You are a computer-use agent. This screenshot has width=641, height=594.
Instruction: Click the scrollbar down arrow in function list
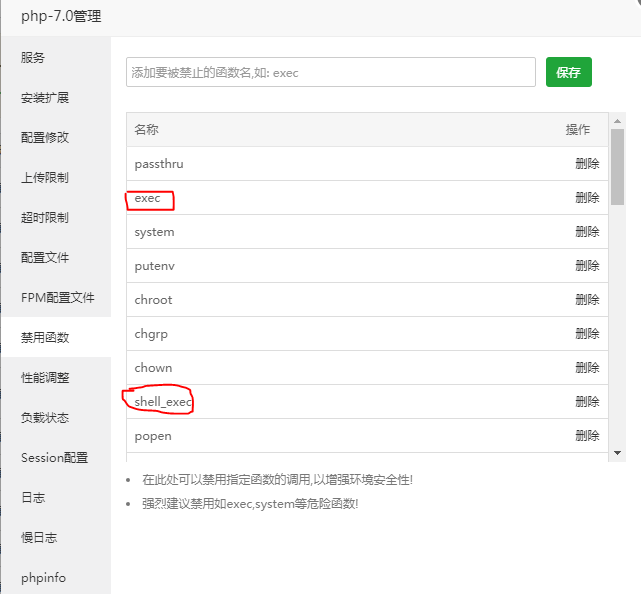(x=617, y=453)
